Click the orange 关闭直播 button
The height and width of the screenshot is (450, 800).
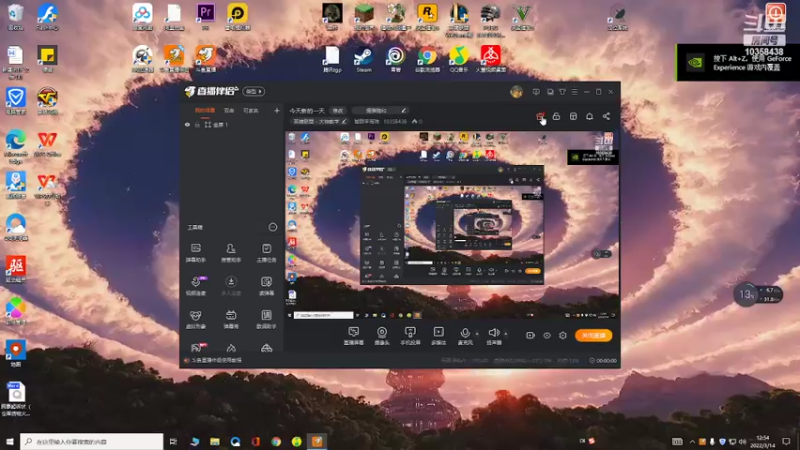(593, 335)
